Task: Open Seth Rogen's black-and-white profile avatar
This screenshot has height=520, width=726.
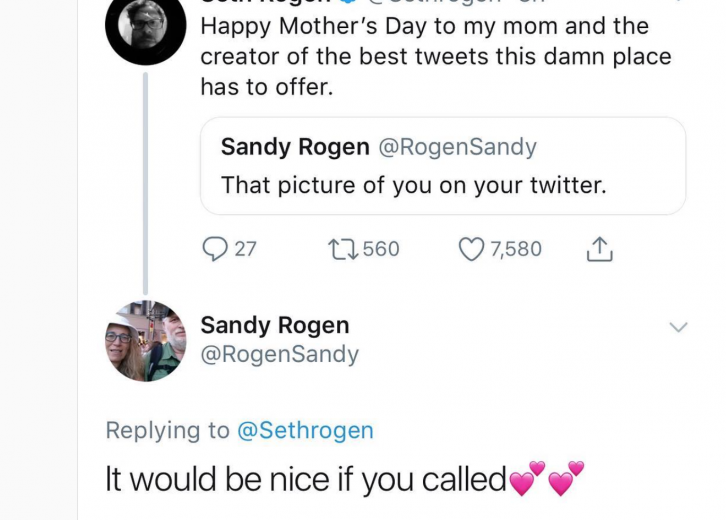Action: coord(146,25)
